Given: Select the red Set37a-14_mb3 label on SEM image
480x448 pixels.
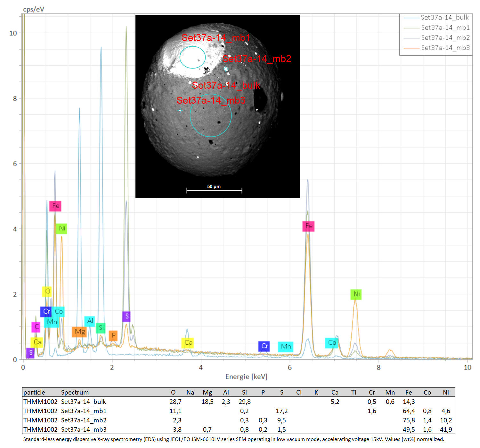Looking at the screenshot, I should coord(211,100).
